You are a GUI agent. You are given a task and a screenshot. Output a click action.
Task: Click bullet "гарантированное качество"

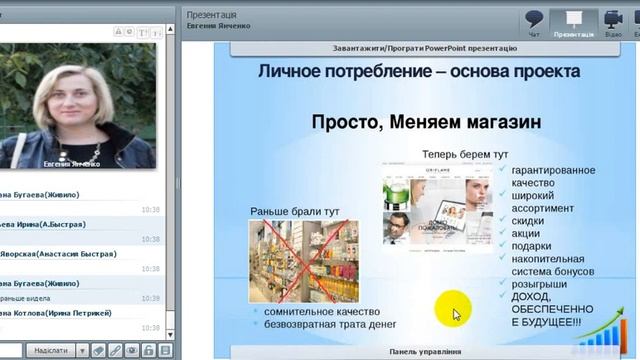pos(553,176)
